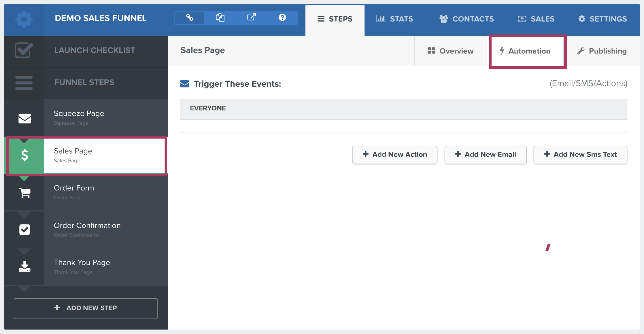Click the email envelope icon in sidebar

point(24,117)
